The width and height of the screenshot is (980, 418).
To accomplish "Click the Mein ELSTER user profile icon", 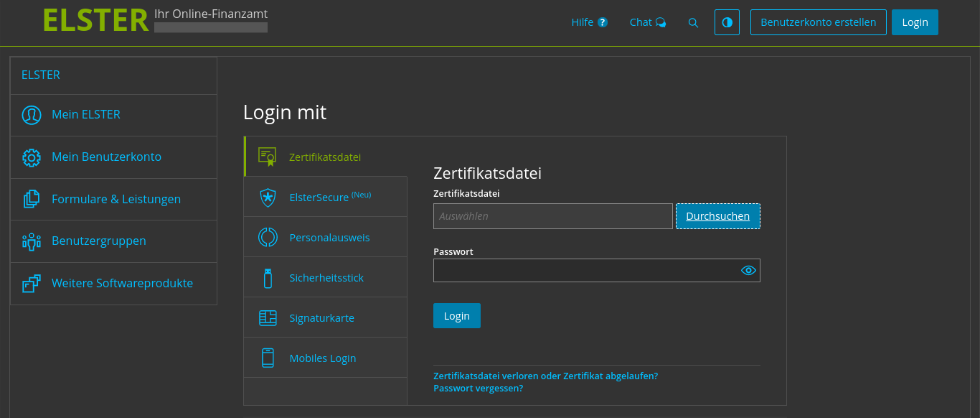I will [x=32, y=115].
